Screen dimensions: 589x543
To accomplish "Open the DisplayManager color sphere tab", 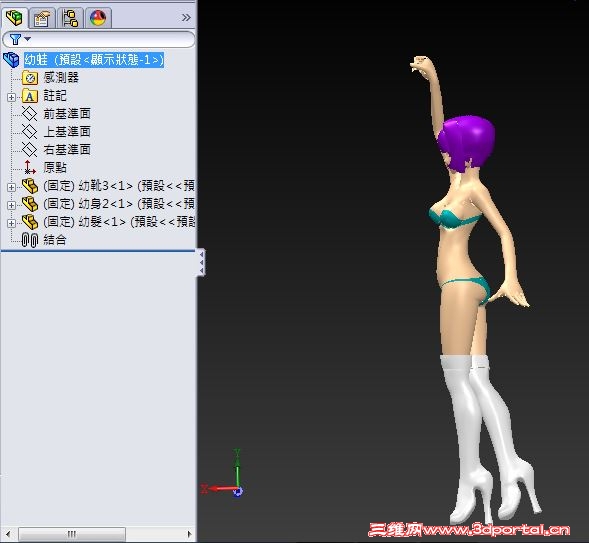I will (x=98, y=18).
